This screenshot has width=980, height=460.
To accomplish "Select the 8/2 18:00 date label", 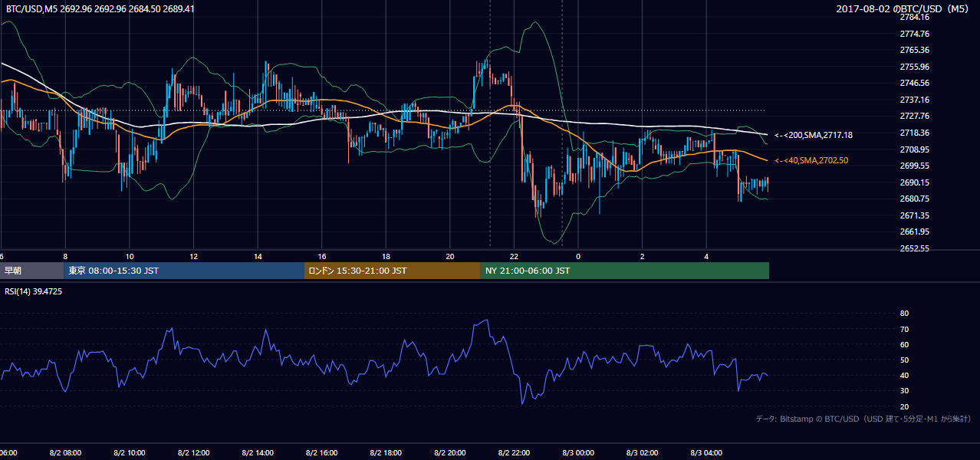I will (x=386, y=452).
